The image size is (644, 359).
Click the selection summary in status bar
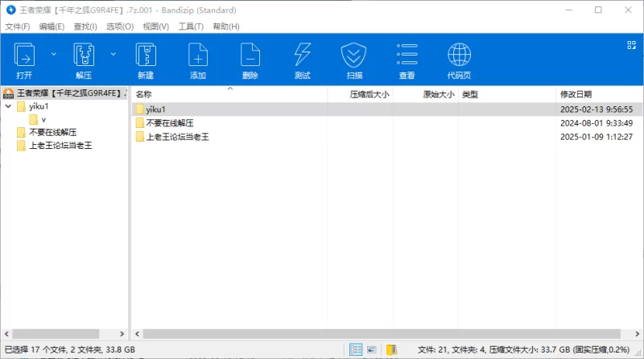70,349
